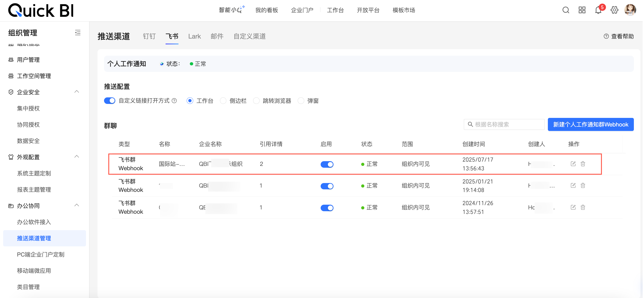
Task: Open PC端企业门户定制 in sidebar
Action: 41,254
